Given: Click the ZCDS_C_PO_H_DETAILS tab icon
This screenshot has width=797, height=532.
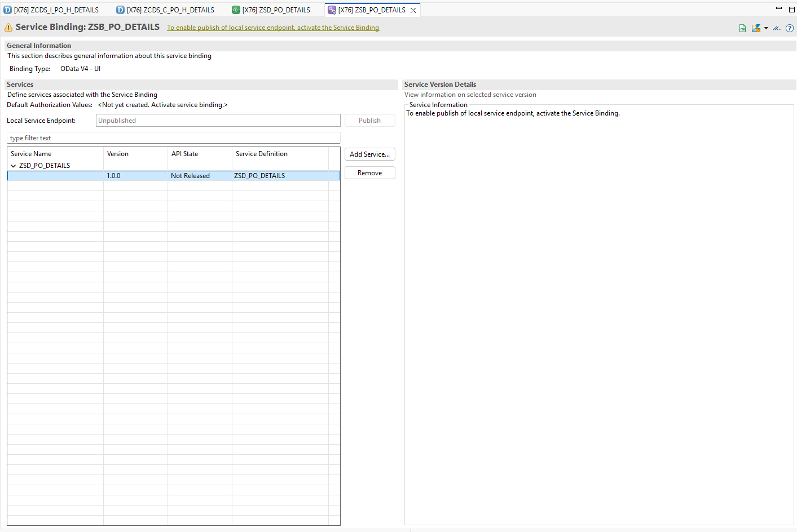Looking at the screenshot, I should 120,10.
